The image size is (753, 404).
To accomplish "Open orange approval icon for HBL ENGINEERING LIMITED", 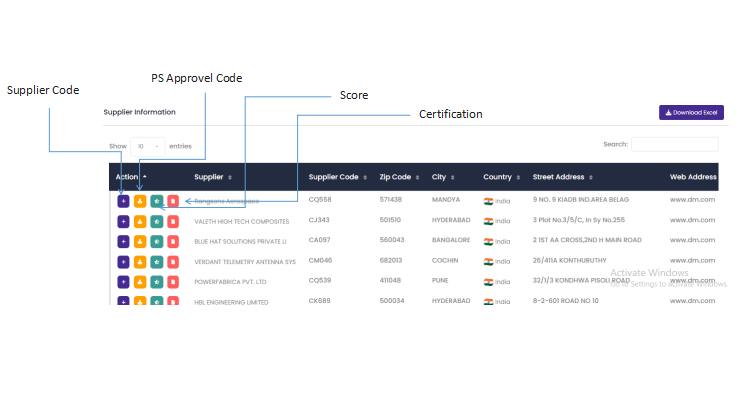I will pos(140,301).
